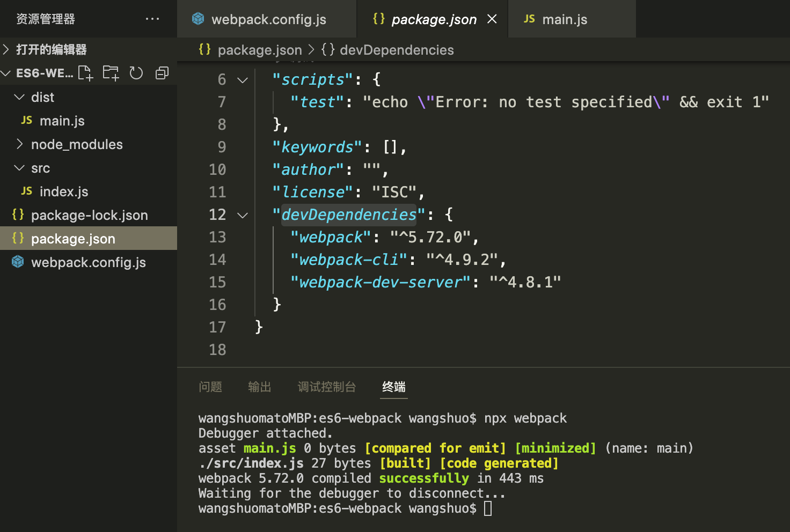This screenshot has width=790, height=532.
Task: Switch to the main.js editor tab
Action: point(572,19)
